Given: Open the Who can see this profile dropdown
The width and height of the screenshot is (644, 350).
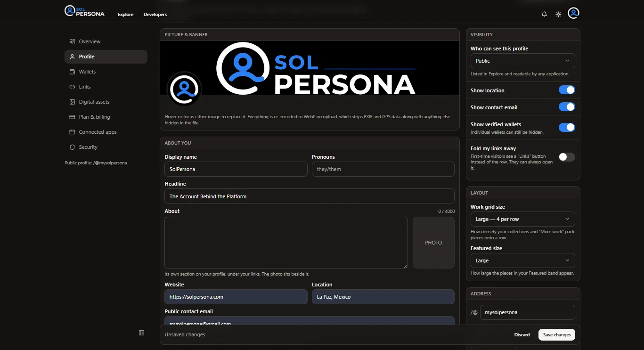Looking at the screenshot, I should coord(522,61).
